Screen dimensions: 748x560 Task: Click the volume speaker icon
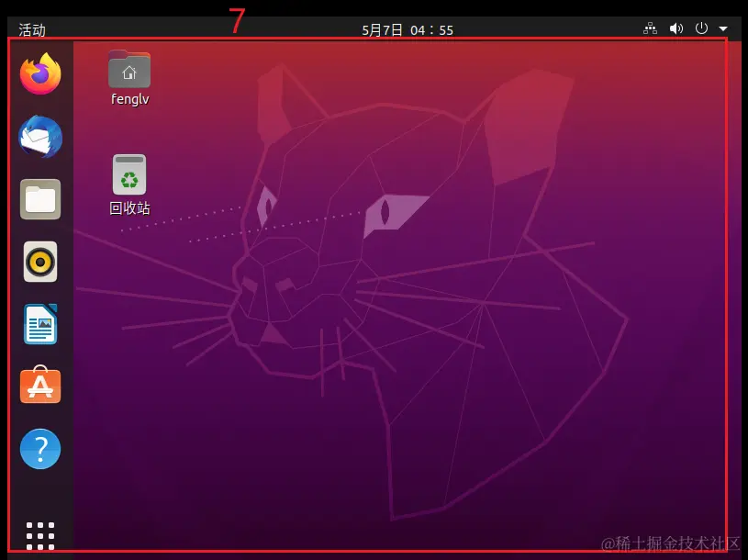click(676, 28)
